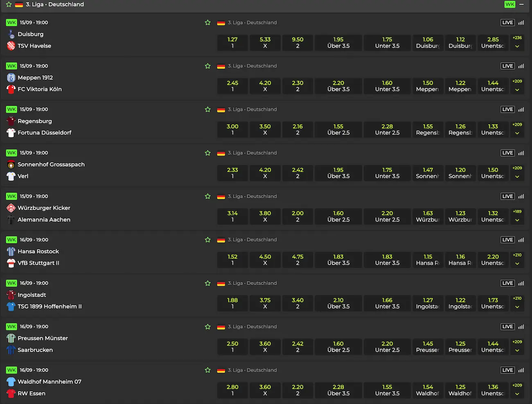Image resolution: width=532 pixels, height=404 pixels.
Task: Favorite the Duisburg vs TSV Havelse match
Action: pos(207,23)
